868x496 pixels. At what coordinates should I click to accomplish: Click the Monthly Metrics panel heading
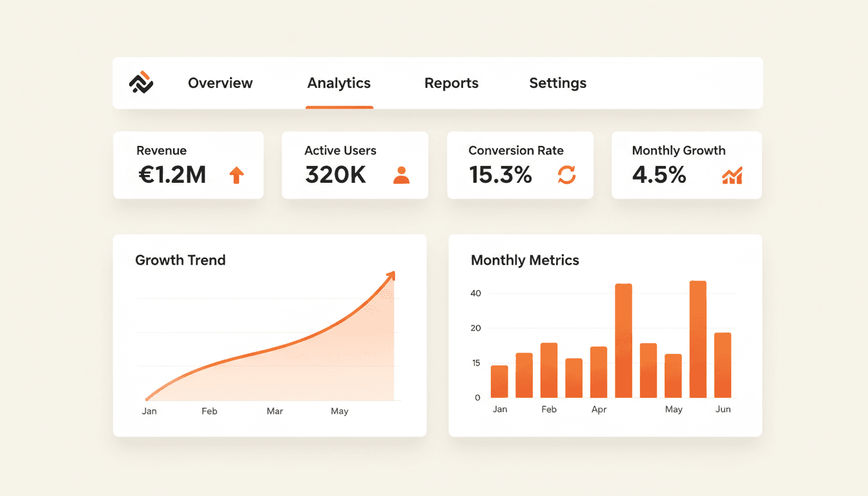tap(525, 260)
